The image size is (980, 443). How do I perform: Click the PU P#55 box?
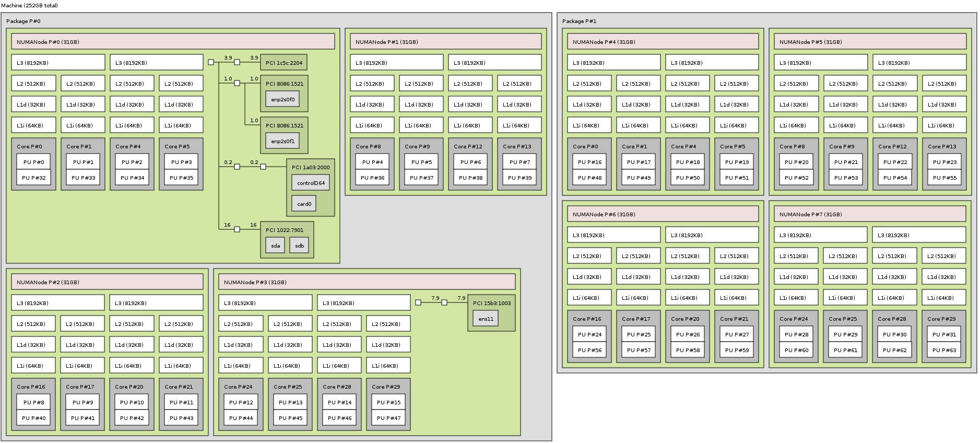tap(944, 178)
